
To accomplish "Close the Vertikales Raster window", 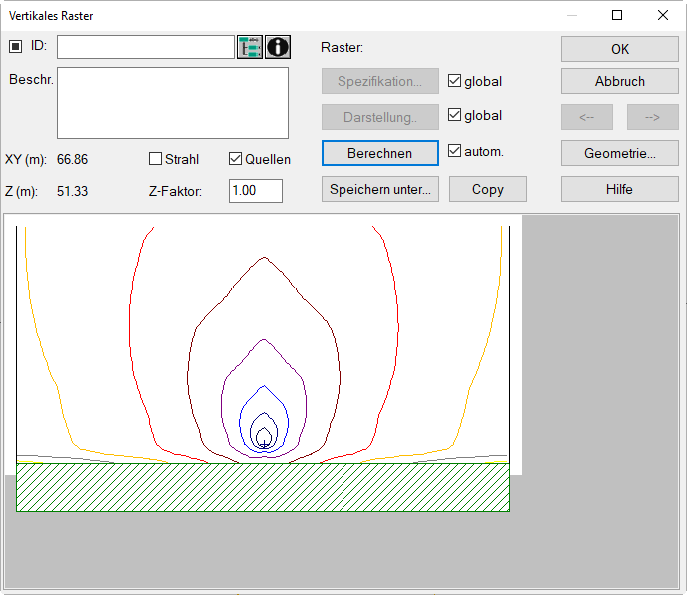I will click(x=663, y=15).
